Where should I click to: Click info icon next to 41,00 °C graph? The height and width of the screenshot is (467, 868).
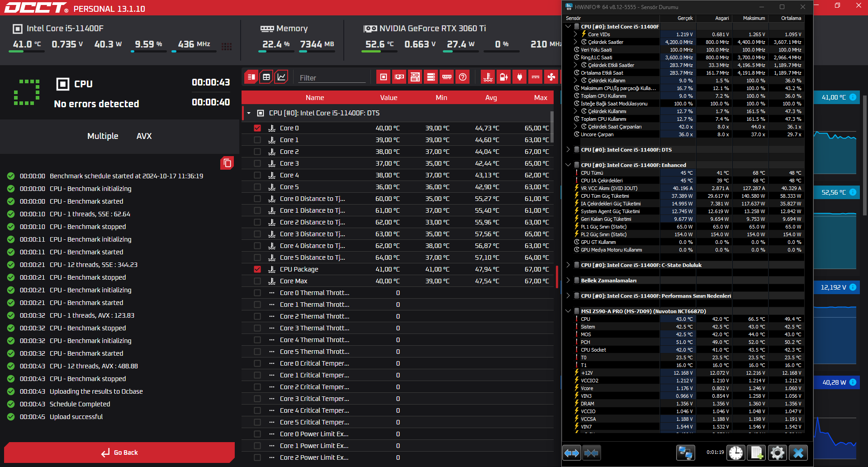tap(853, 97)
